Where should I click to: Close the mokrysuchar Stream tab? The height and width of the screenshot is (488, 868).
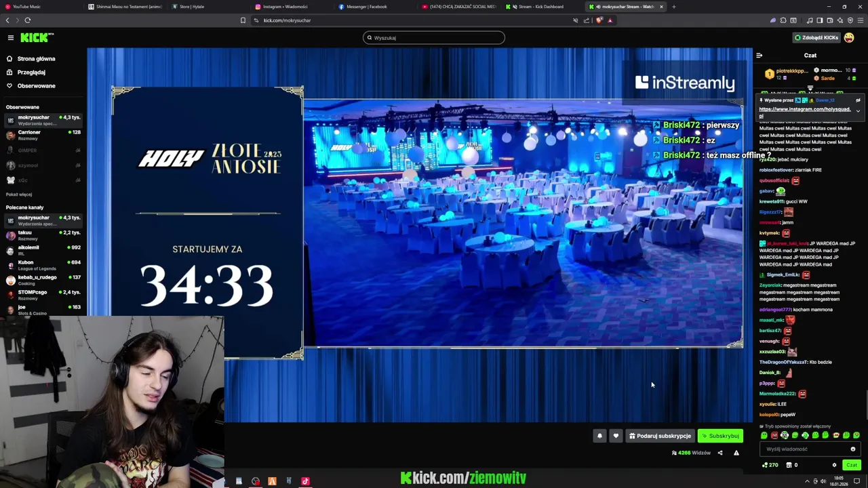pos(661,7)
